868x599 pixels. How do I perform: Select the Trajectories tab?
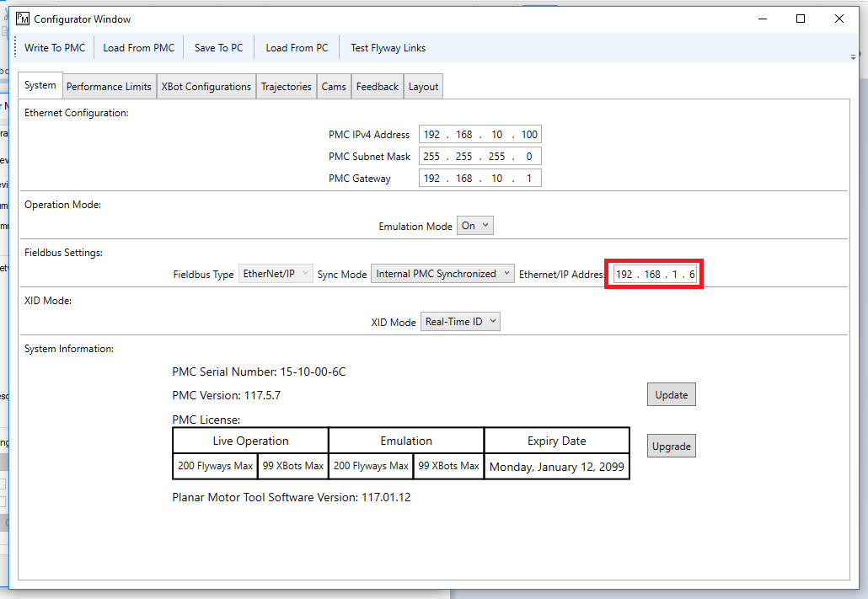[x=286, y=87]
